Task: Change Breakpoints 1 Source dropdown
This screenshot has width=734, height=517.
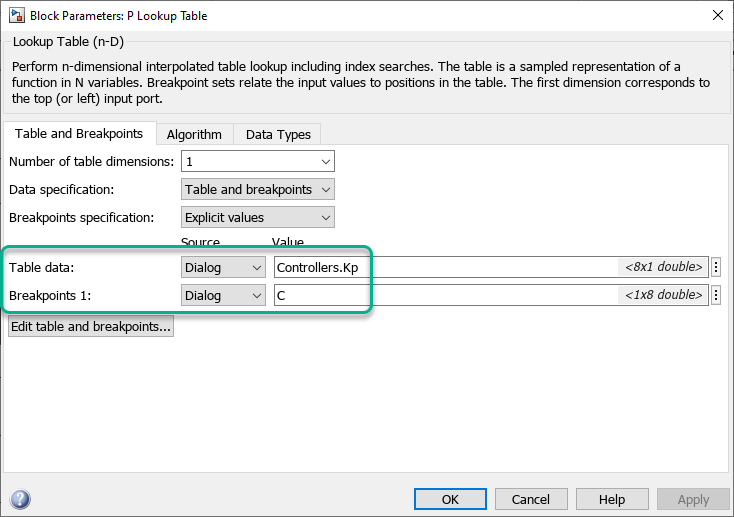Action: point(224,295)
